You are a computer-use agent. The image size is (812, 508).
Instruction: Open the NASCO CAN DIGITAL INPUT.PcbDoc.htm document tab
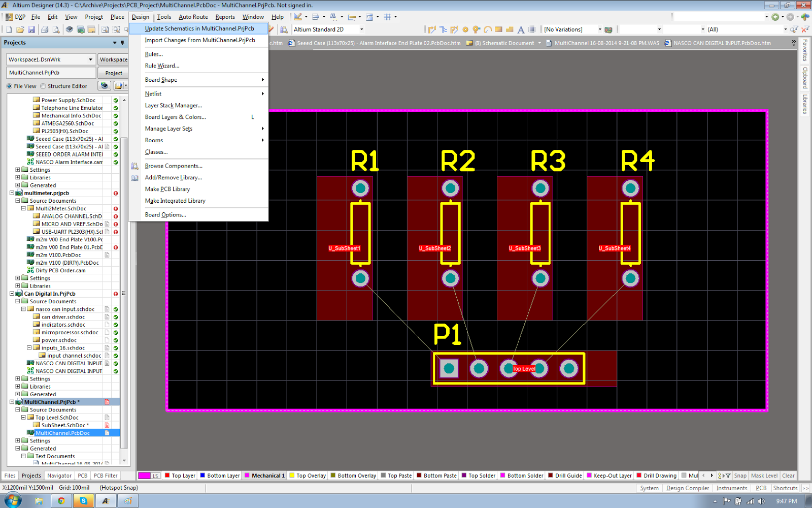[x=718, y=43]
